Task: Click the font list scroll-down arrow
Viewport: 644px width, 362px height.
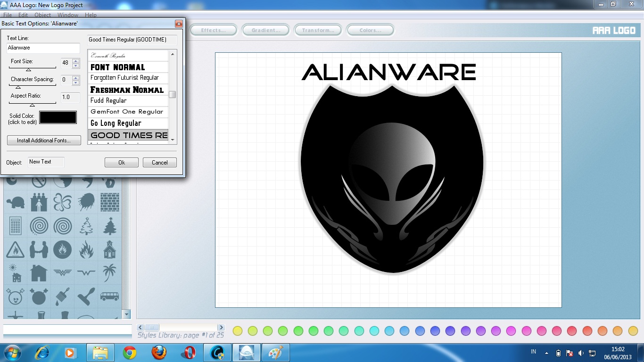Action: tap(173, 140)
